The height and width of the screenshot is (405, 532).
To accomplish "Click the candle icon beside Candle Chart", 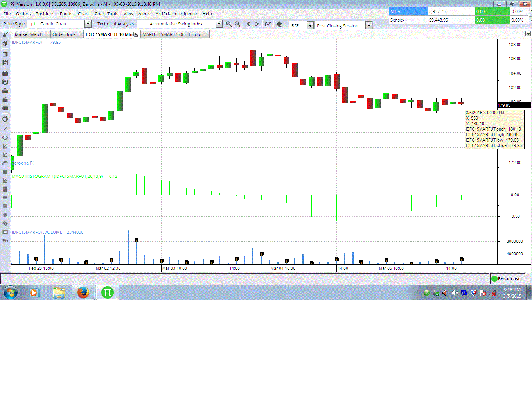I will (x=33, y=24).
